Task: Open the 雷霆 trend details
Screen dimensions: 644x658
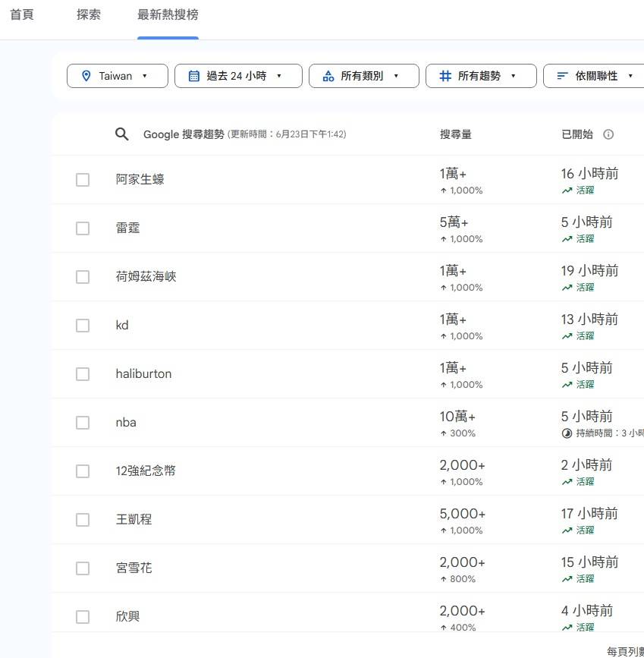Action: point(127,228)
